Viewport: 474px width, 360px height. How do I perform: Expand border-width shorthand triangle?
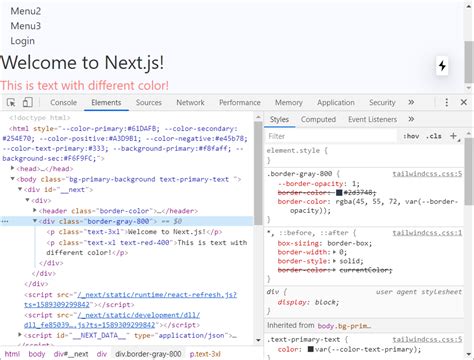pyautogui.click(x=334, y=252)
